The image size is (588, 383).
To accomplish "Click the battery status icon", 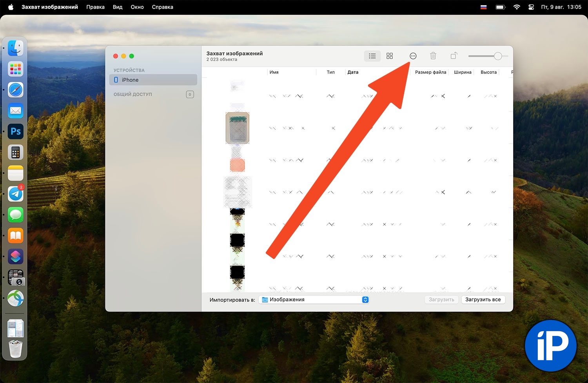I will tap(501, 7).
